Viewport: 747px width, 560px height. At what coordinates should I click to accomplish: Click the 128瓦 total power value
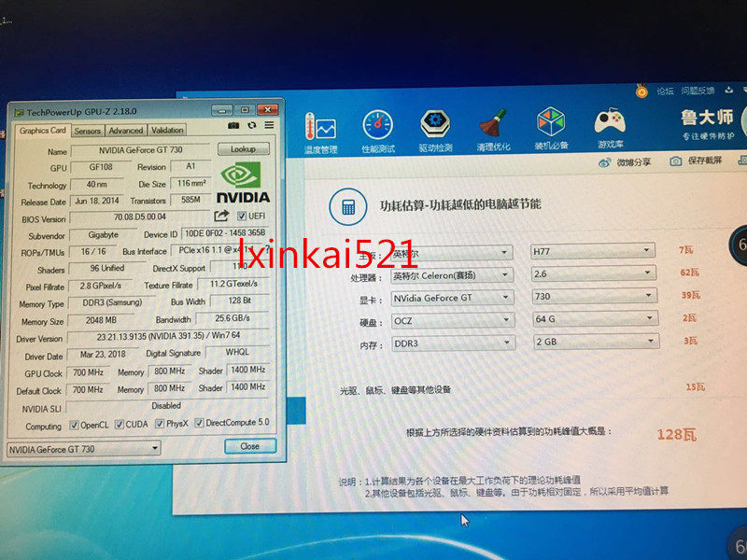[x=676, y=434]
